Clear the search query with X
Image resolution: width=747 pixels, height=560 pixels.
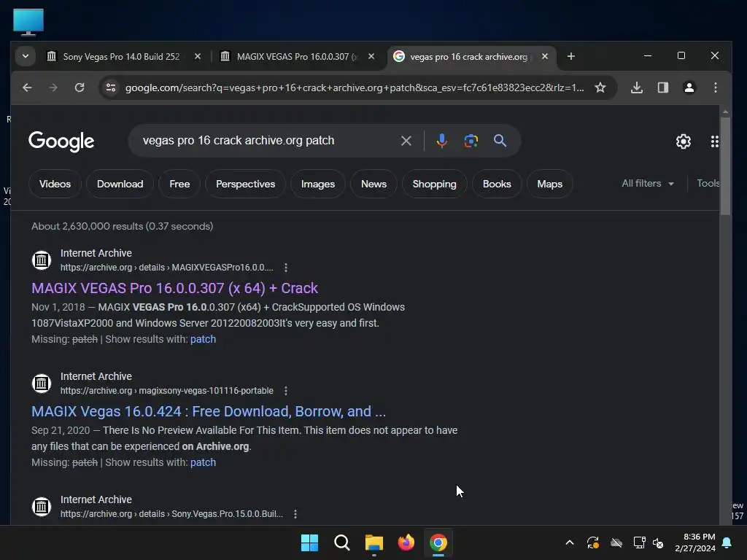tap(406, 141)
